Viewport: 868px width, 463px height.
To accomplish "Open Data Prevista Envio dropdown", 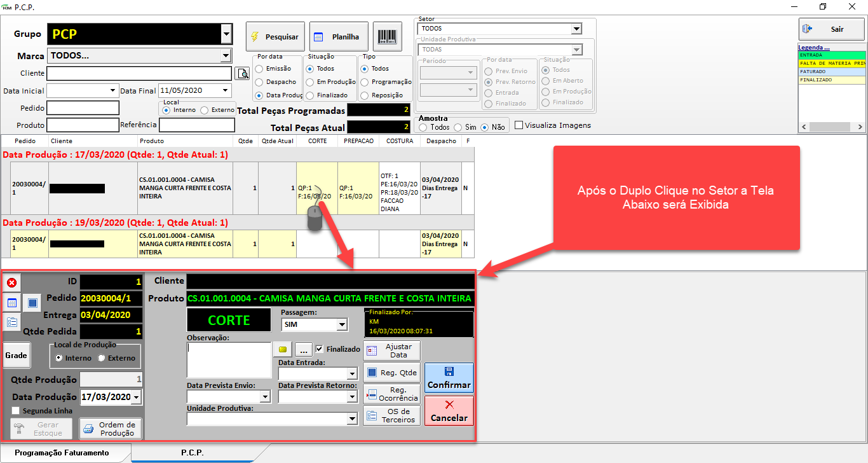I will [x=266, y=396].
